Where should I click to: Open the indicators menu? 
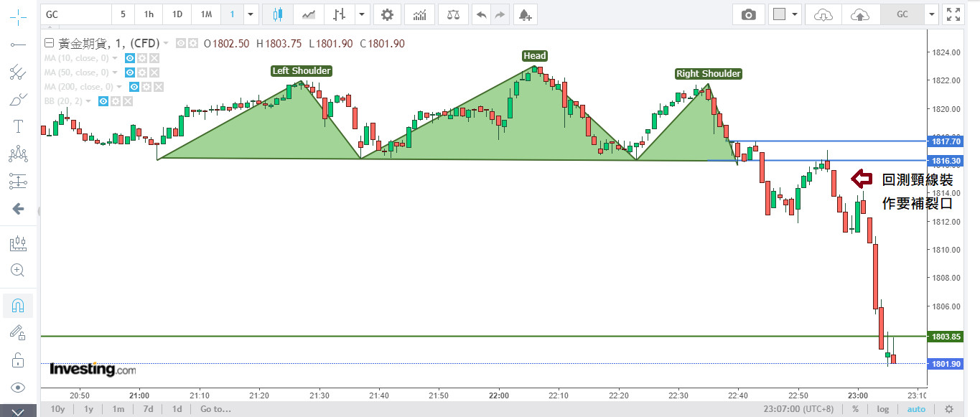point(419,14)
